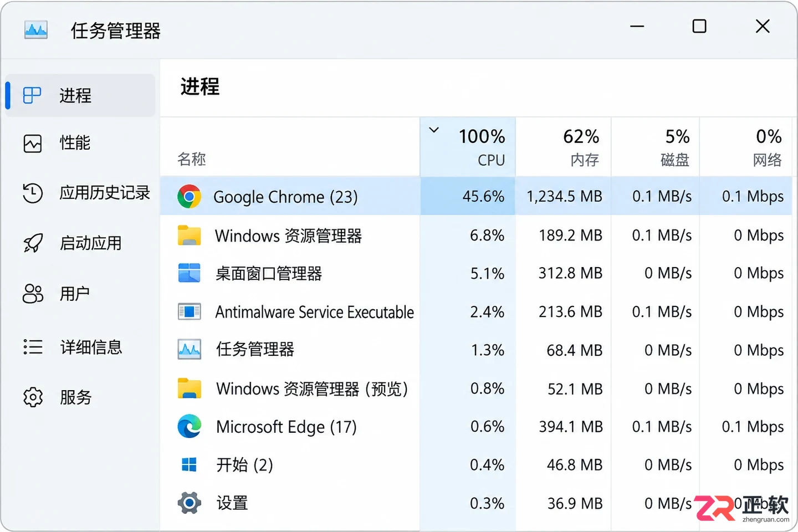Open the 详细信息 tab
The image size is (798, 532).
tap(80, 347)
